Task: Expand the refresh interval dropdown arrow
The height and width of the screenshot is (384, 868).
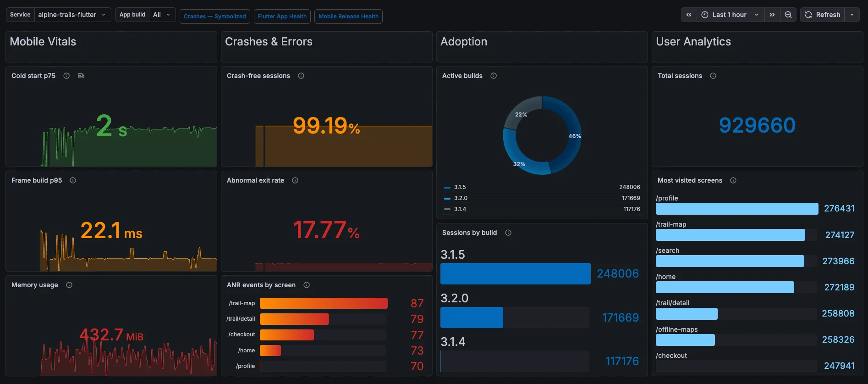Action: pyautogui.click(x=852, y=15)
